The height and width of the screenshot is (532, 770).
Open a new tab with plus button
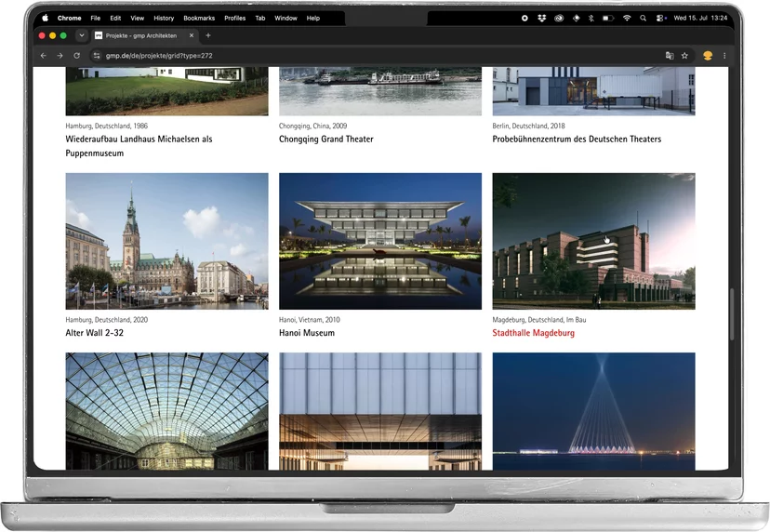point(208,35)
